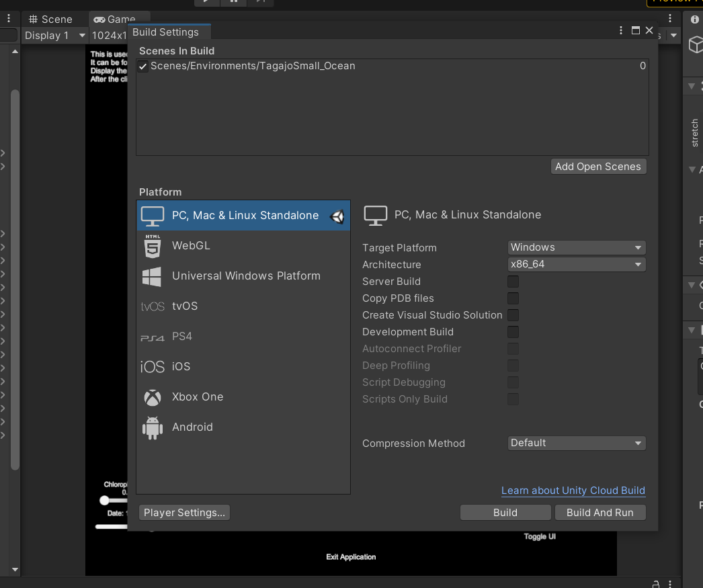Enable the Development Build checkbox

[513, 332]
